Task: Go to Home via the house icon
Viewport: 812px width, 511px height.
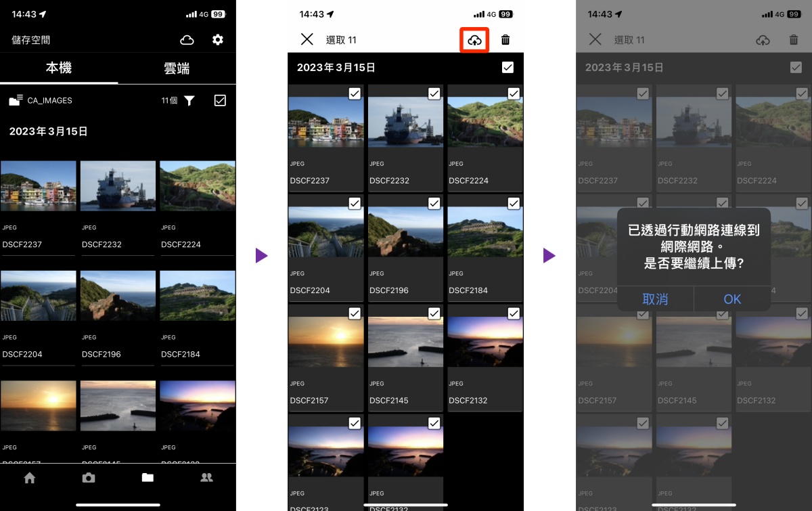Action: click(30, 477)
